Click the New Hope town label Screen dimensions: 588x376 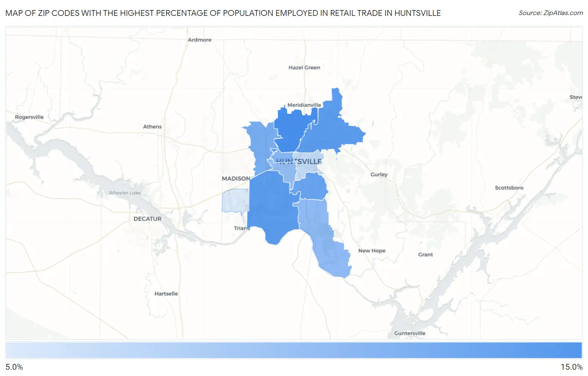point(372,251)
